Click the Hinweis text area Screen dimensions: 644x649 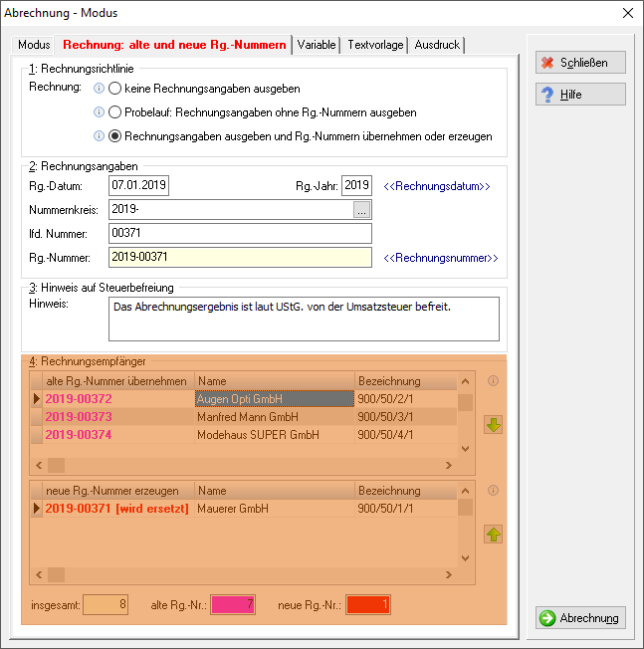(x=304, y=320)
